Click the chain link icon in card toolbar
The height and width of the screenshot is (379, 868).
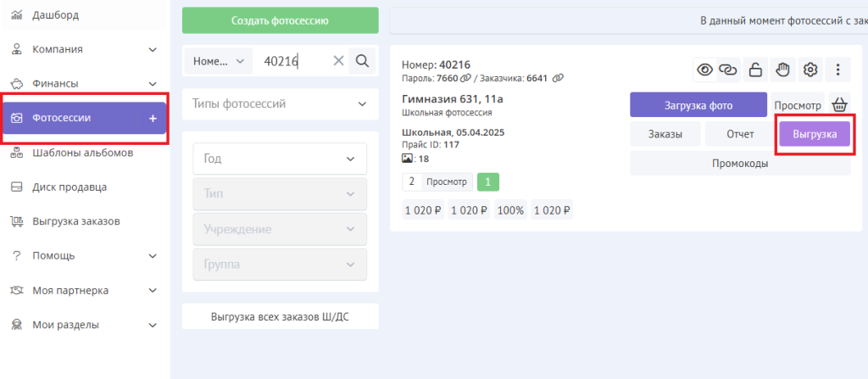pos(728,70)
